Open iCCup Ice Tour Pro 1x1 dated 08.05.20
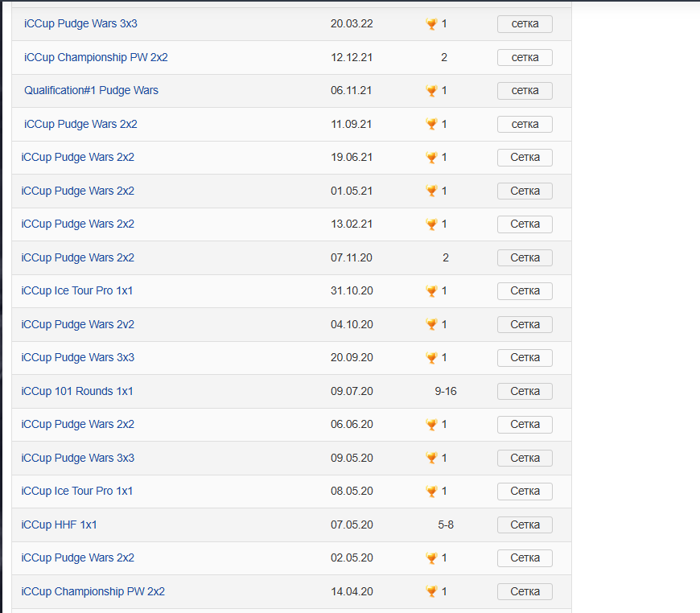Image resolution: width=700 pixels, height=613 pixels. pos(76,491)
